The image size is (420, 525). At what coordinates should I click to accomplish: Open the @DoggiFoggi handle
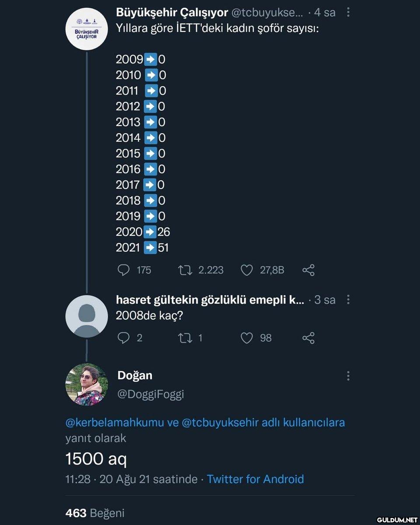click(x=150, y=394)
